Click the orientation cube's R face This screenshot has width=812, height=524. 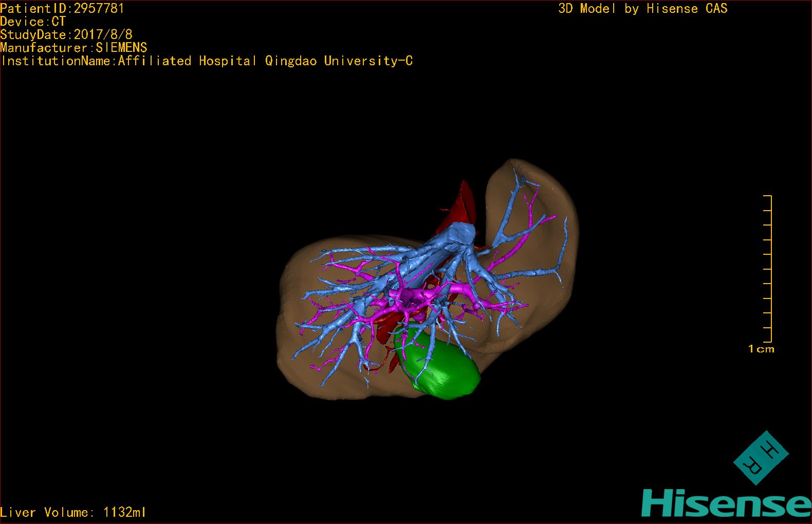click(754, 466)
